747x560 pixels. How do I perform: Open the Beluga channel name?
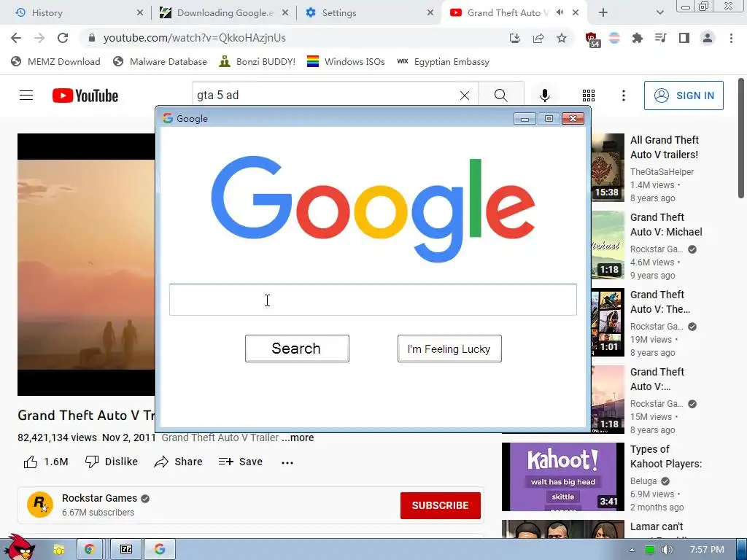(643, 481)
